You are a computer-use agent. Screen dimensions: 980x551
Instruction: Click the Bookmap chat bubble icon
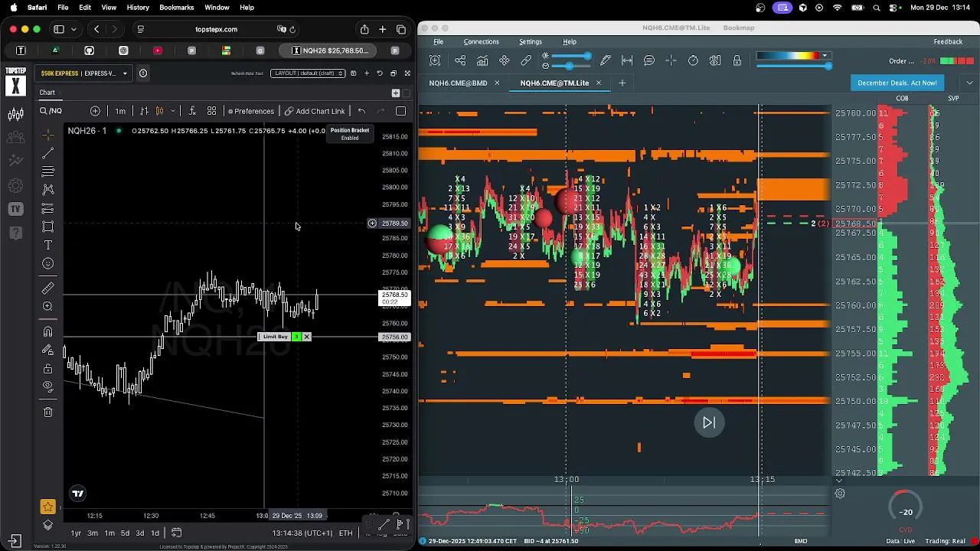click(649, 60)
